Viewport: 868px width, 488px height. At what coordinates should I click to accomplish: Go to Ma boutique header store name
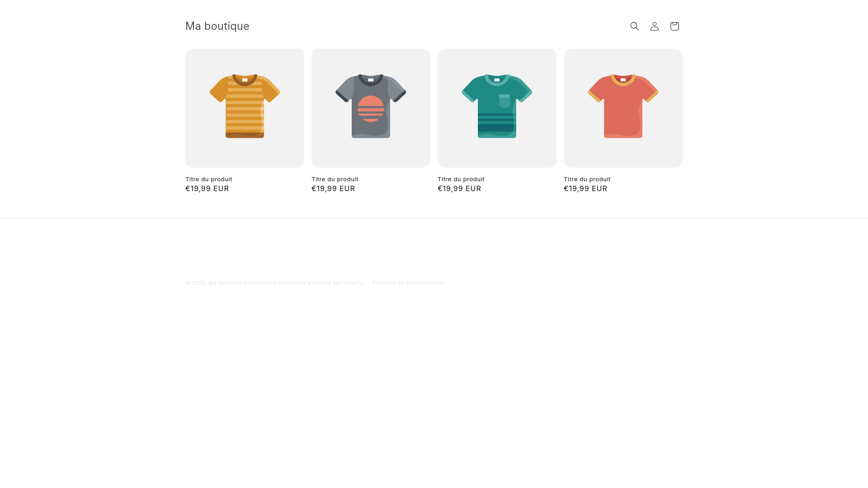tap(217, 26)
